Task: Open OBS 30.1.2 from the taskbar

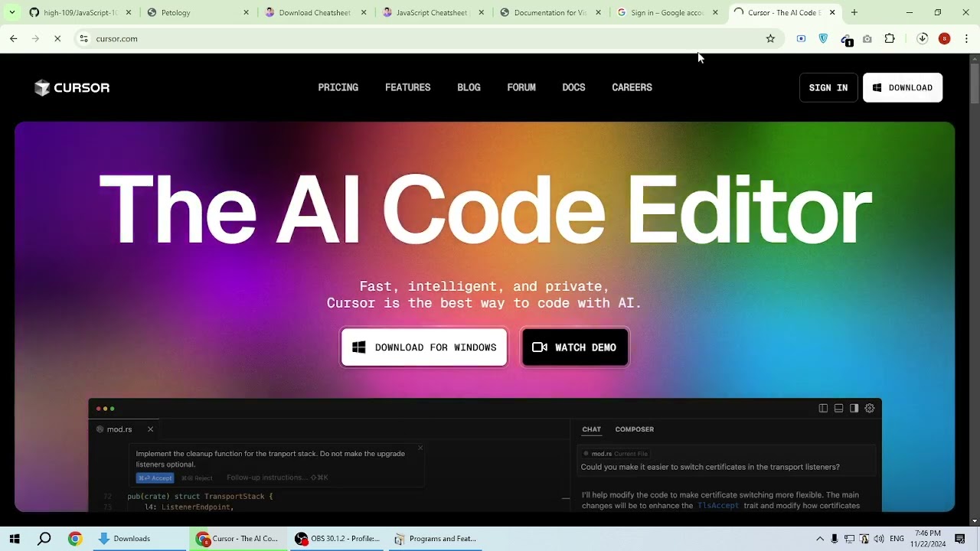Action: [x=337, y=539]
